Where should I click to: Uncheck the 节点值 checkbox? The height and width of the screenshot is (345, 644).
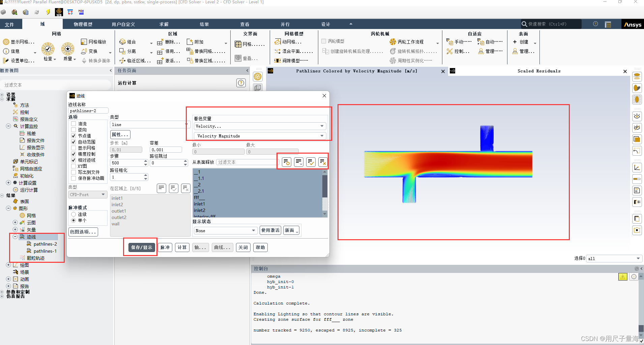(74, 136)
